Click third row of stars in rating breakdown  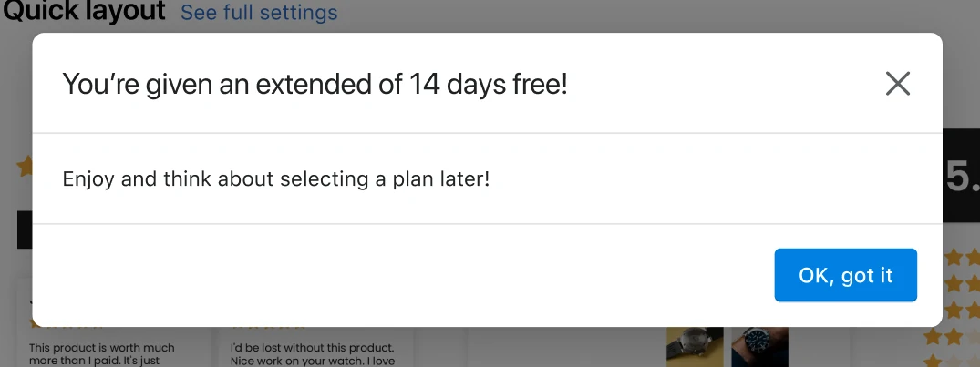pyautogui.click(x=961, y=311)
